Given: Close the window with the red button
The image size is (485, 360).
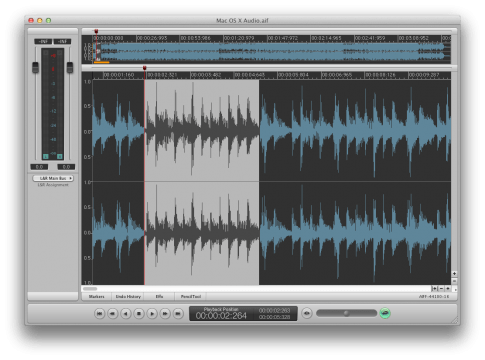Looking at the screenshot, I should (31, 20).
